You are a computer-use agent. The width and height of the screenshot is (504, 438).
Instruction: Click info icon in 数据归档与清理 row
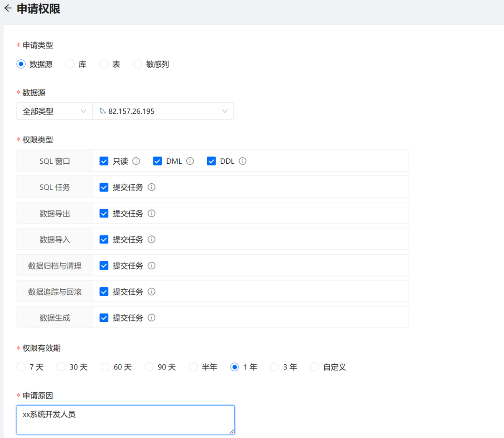click(x=152, y=265)
